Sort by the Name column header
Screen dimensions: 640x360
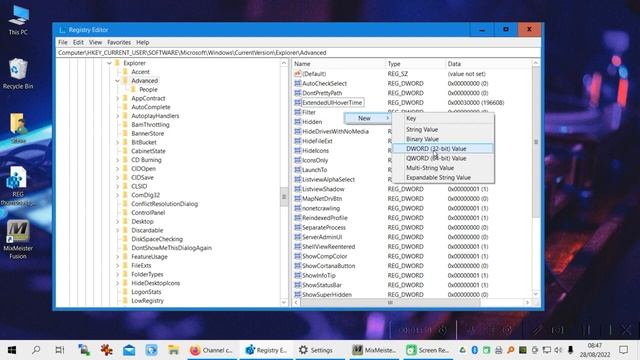click(338, 64)
